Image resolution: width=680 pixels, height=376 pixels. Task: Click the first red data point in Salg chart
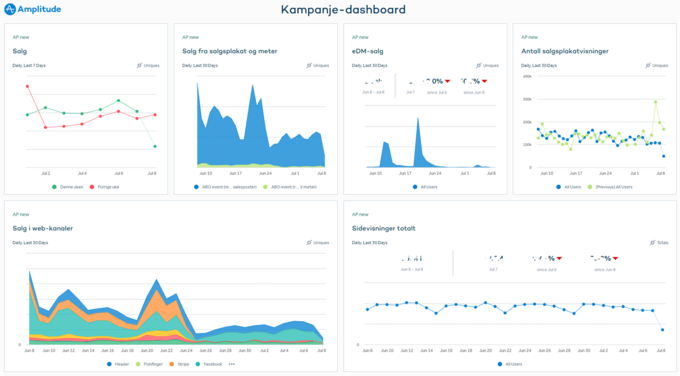click(x=27, y=87)
